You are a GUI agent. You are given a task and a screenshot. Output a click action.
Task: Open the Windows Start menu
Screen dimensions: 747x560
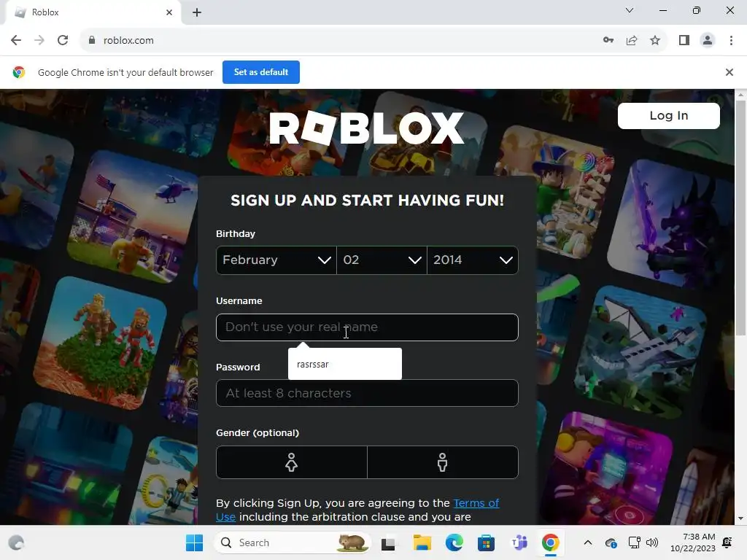click(194, 542)
